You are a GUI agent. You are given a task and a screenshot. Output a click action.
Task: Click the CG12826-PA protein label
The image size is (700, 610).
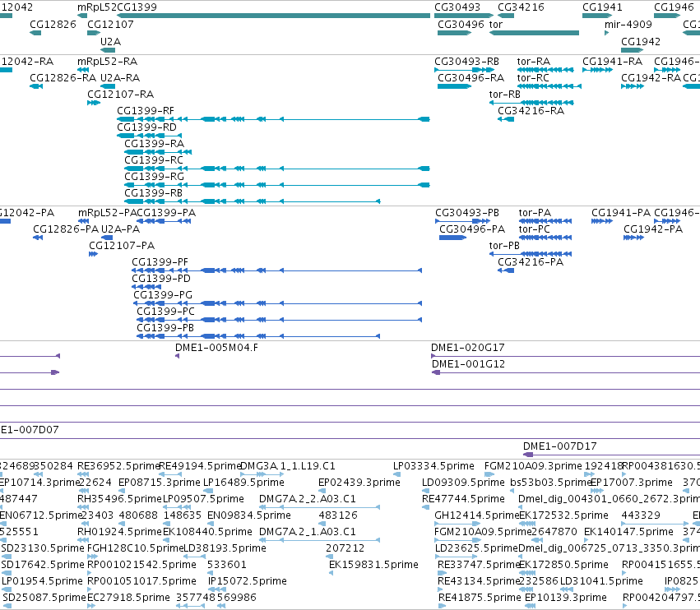66,229
